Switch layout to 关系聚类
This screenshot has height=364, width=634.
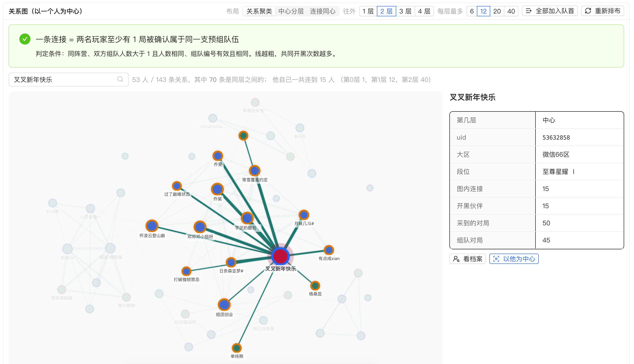tap(259, 11)
